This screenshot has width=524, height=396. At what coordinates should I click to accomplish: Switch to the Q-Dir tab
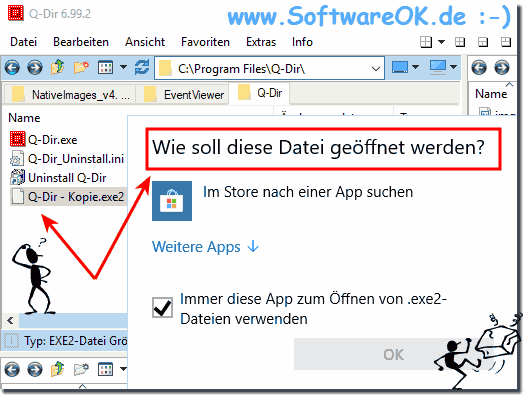pos(259,94)
